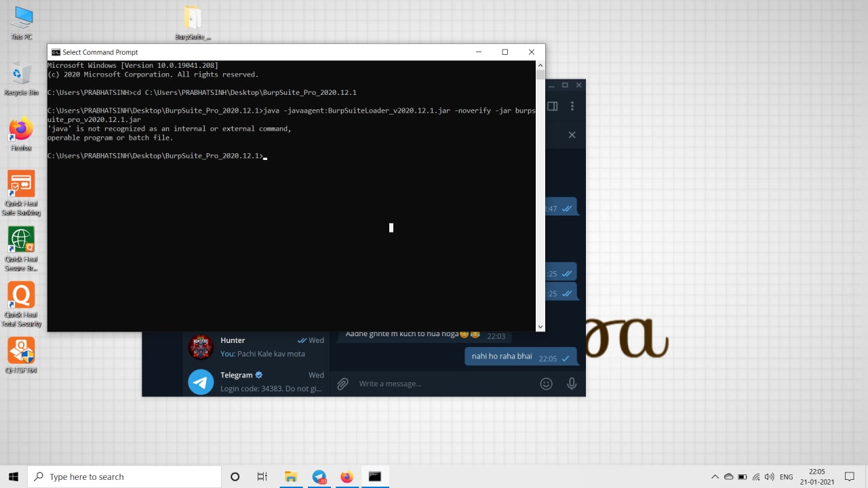This screenshot has width=868, height=488.
Task: Click the scroll down arrow in Command Prompt
Action: (x=540, y=327)
